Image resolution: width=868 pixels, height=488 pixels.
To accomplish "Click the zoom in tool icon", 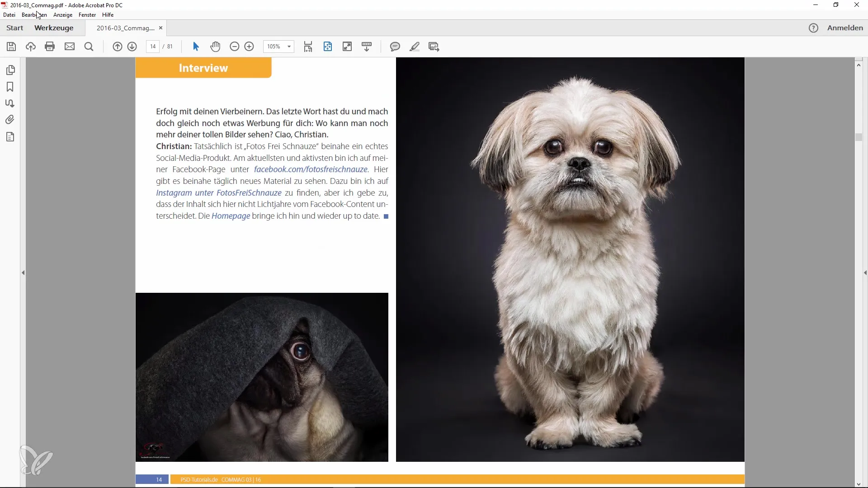I will [x=249, y=47].
